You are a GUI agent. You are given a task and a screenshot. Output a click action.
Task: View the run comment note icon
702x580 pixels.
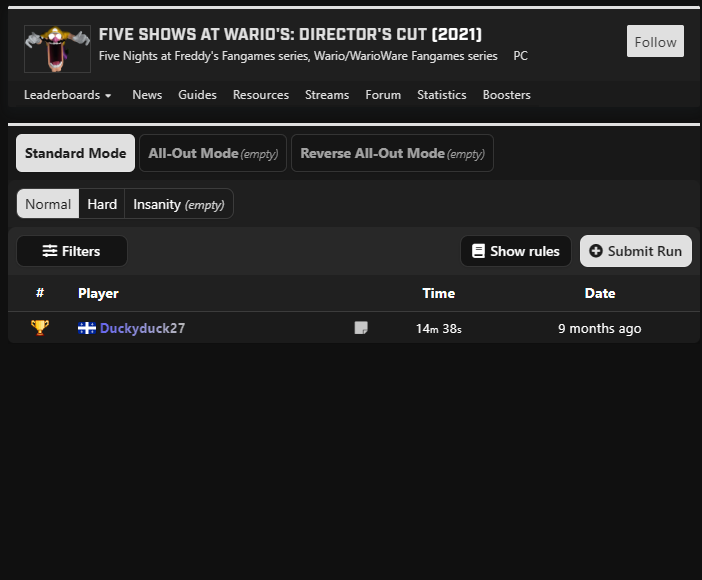click(361, 328)
